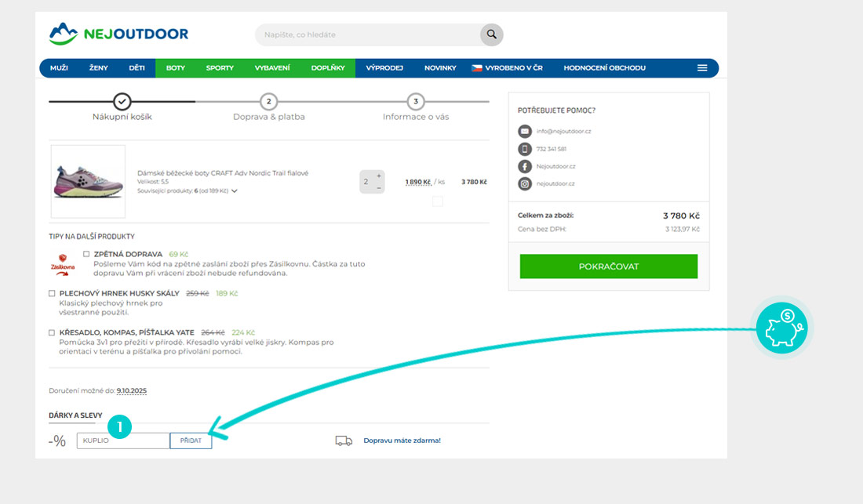Click the email envelope icon
The width and height of the screenshot is (863, 504).
pos(525,131)
